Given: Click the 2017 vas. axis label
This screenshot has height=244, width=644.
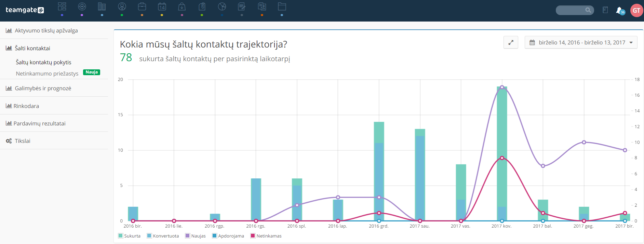Looking at the screenshot, I should 460,226.
